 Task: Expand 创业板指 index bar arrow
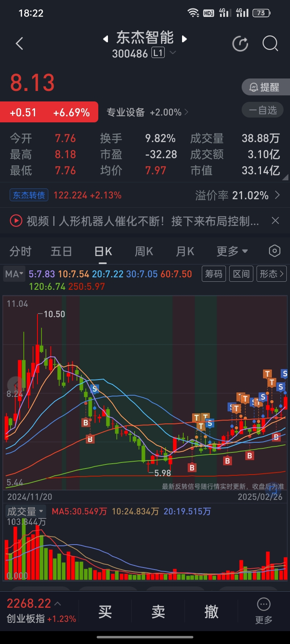click(x=58, y=603)
